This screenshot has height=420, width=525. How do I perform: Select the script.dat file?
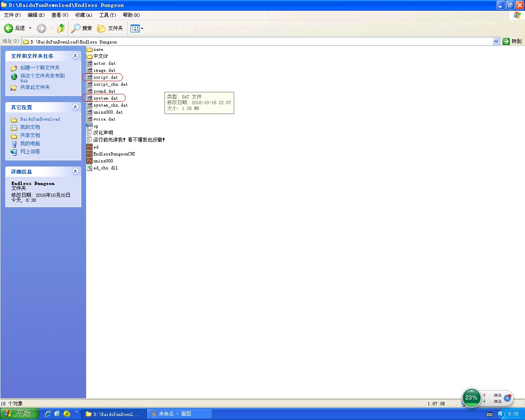point(102,78)
